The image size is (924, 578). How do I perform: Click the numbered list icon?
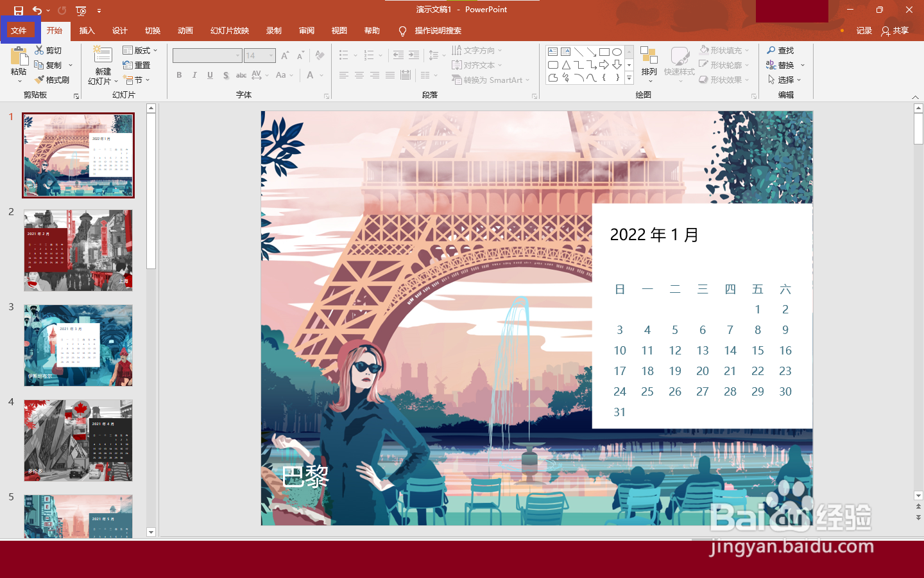[369, 55]
